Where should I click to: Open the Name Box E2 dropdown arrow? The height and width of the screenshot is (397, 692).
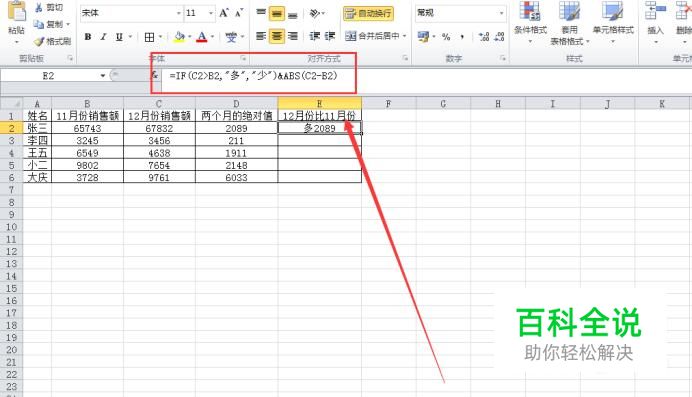(x=103, y=75)
